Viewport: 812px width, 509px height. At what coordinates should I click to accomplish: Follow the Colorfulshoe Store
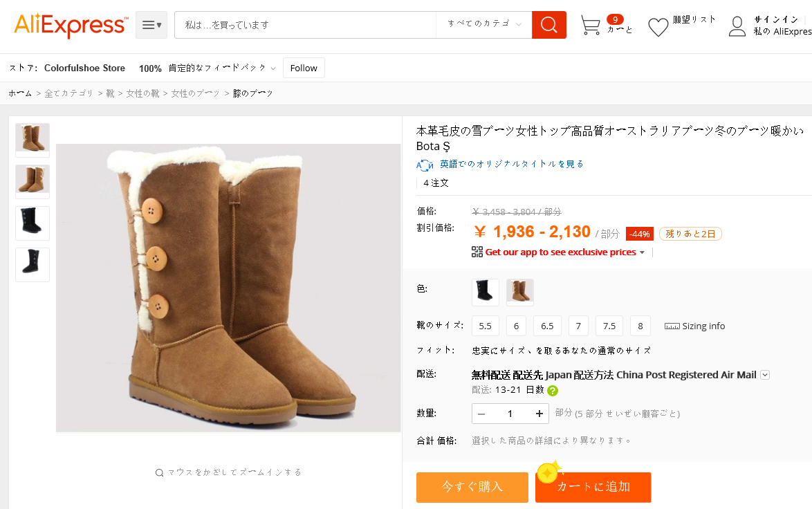[304, 68]
